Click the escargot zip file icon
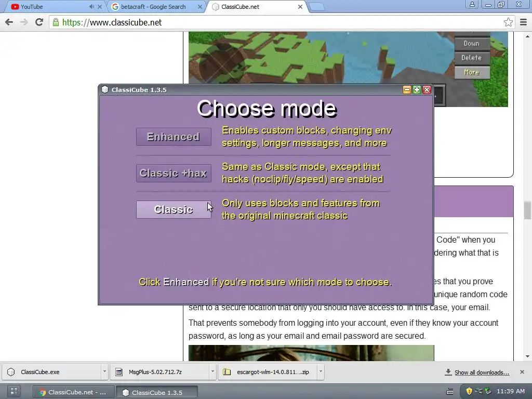 tap(227, 372)
